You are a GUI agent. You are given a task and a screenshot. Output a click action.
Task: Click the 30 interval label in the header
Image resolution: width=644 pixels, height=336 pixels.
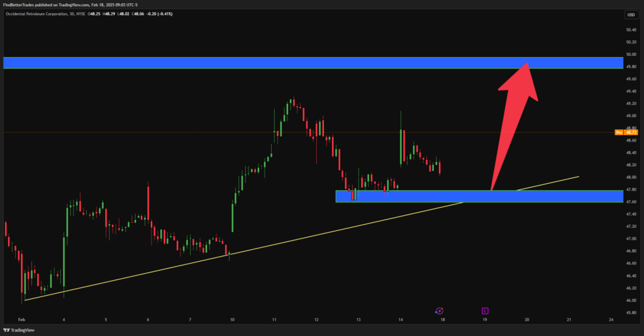(72, 14)
